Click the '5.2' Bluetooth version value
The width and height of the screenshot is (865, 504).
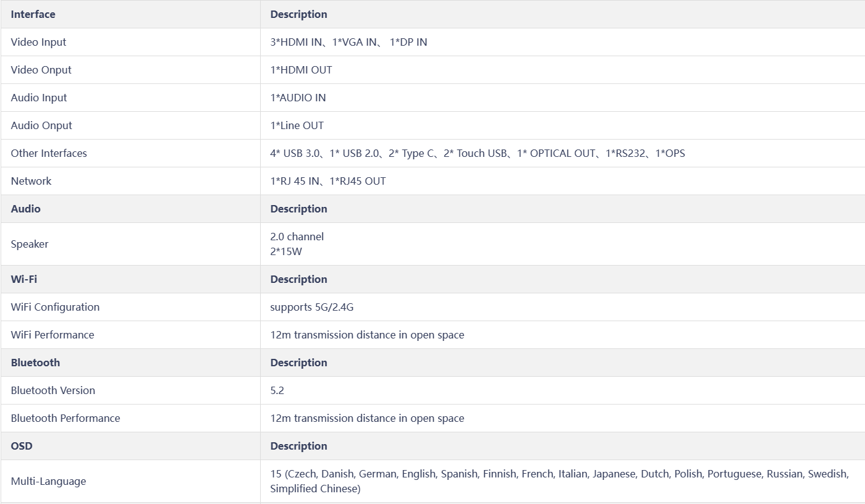tap(277, 390)
